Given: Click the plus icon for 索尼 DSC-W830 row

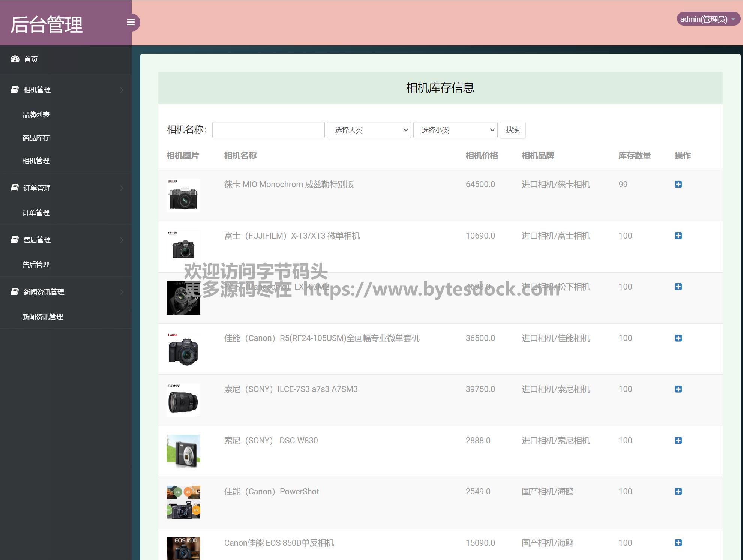Looking at the screenshot, I should click(678, 440).
